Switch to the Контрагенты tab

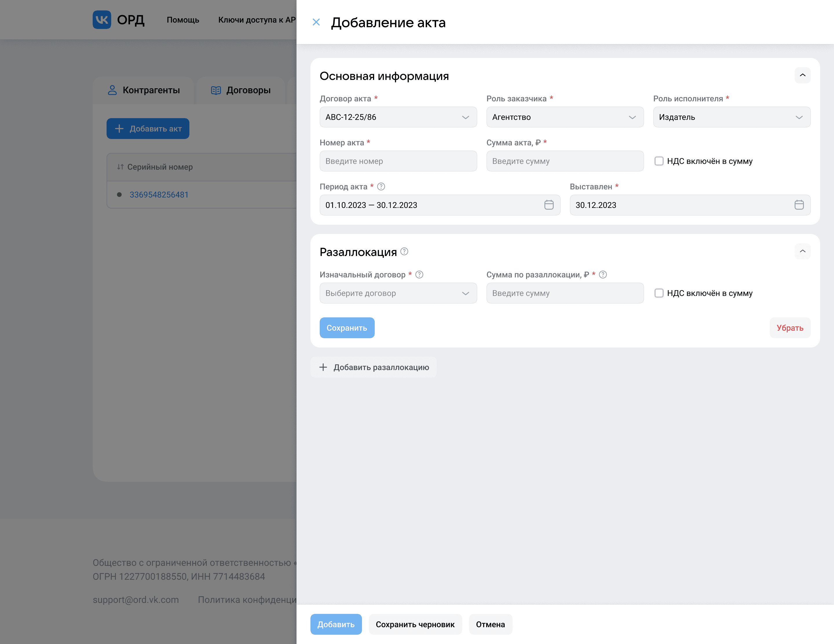click(x=144, y=90)
